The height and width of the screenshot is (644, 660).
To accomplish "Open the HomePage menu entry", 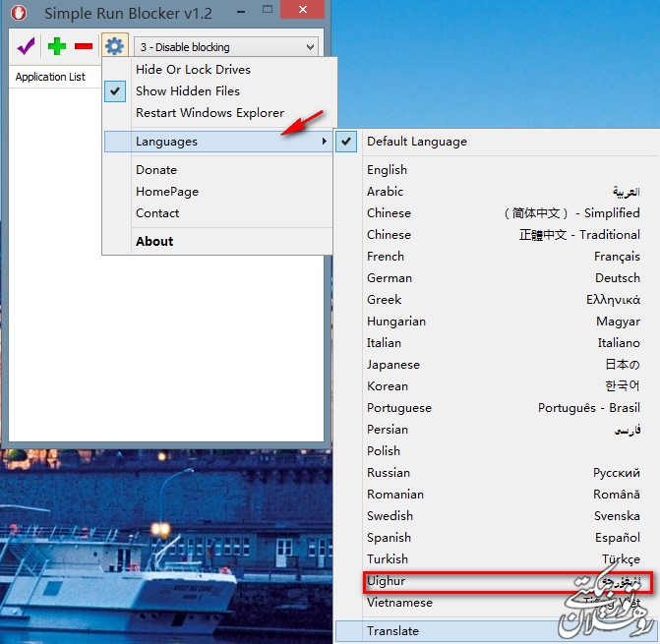I will tap(218, 192).
